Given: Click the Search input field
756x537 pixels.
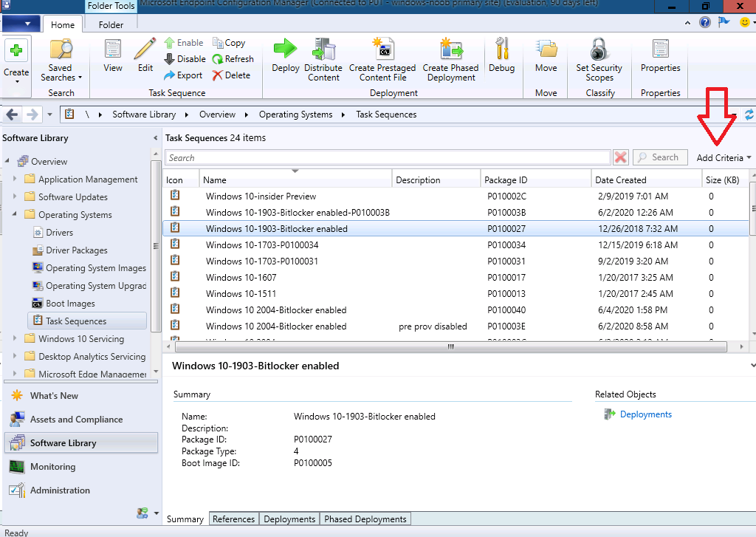Looking at the screenshot, I should [388, 158].
